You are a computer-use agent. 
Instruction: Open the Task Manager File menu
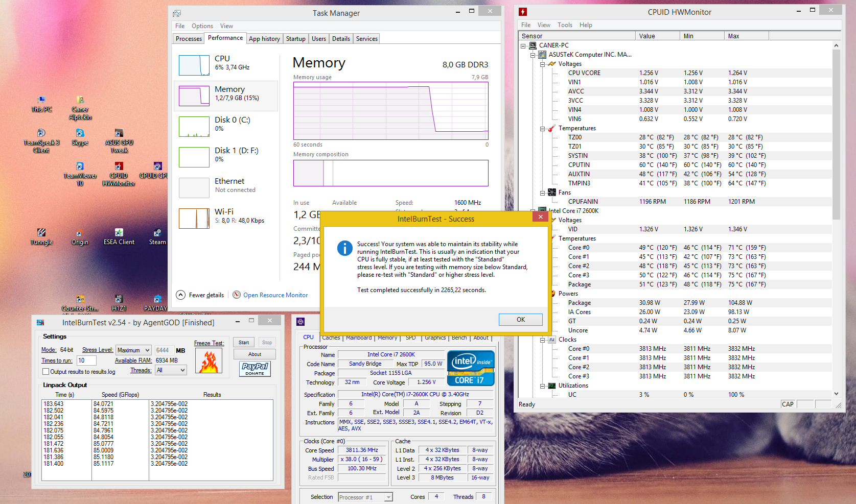(x=180, y=26)
